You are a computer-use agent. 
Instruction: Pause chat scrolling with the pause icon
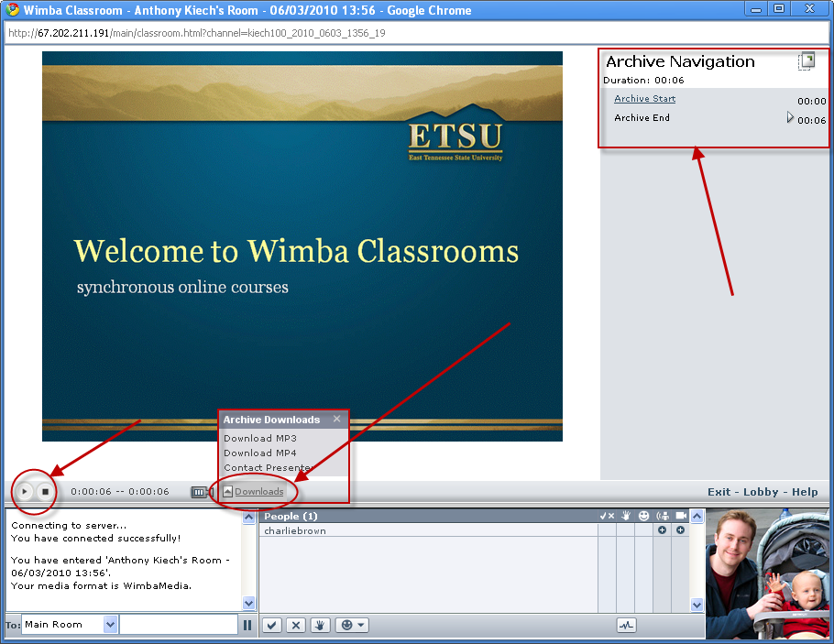coord(247,625)
